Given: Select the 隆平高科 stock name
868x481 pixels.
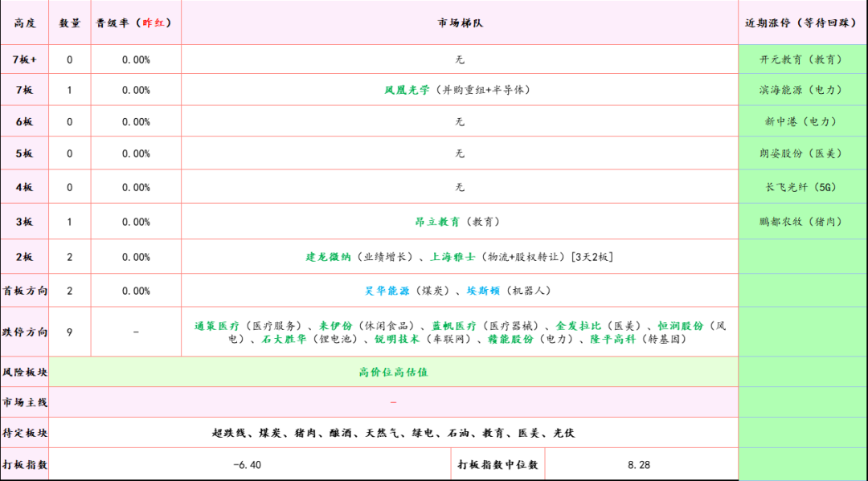Looking at the screenshot, I should (x=612, y=339).
